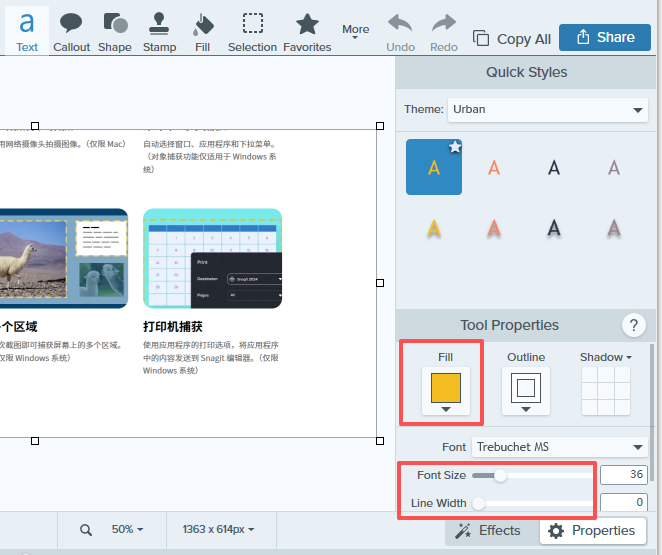Click the Font Size value field

624,475
